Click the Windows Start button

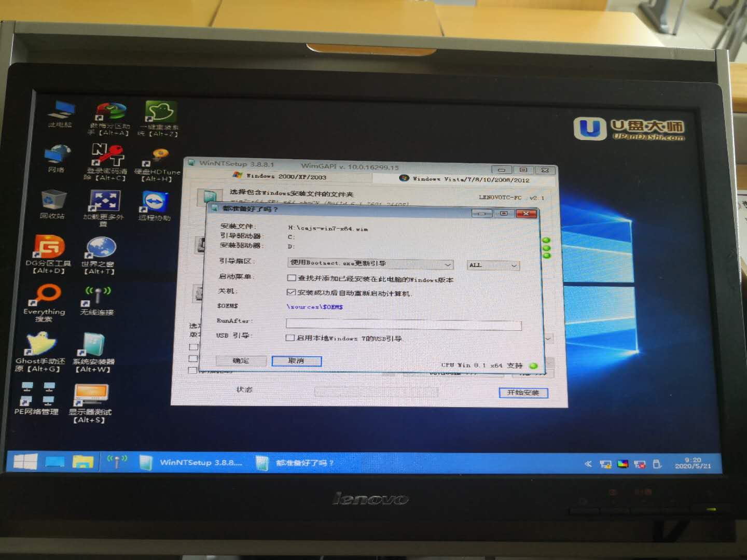coord(25,461)
